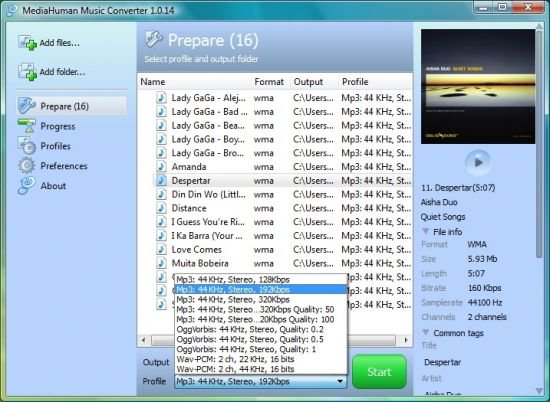Screen dimensions: 550x402
Task: Click the Prepare wrench icon in sidebar
Action: (x=27, y=106)
